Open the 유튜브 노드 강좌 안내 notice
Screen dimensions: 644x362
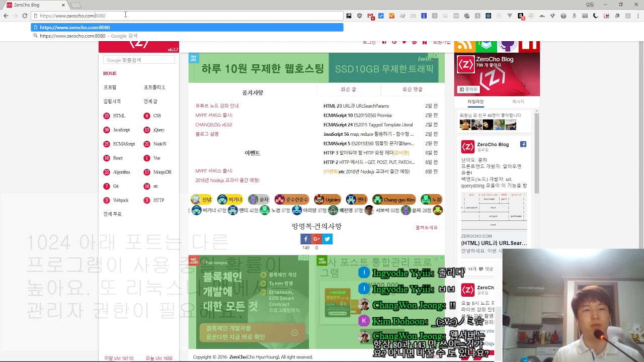pyautogui.click(x=217, y=106)
